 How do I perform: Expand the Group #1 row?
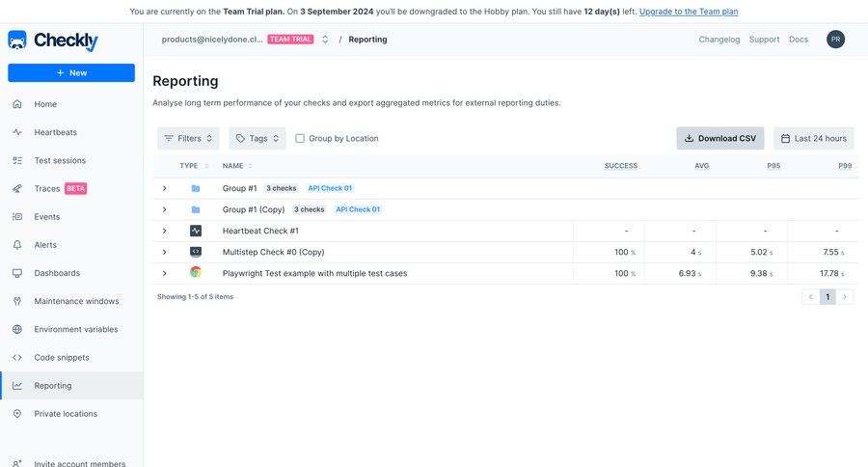coord(165,188)
